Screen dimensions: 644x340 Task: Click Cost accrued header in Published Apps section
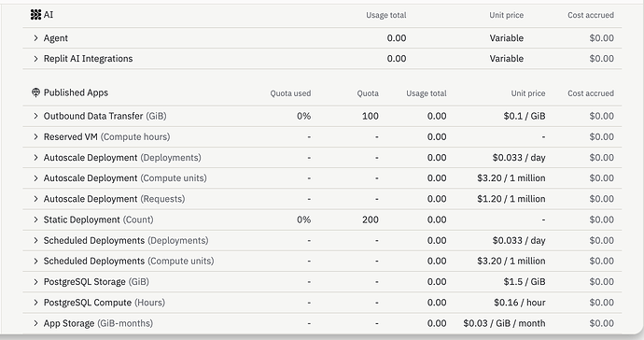[591, 93]
